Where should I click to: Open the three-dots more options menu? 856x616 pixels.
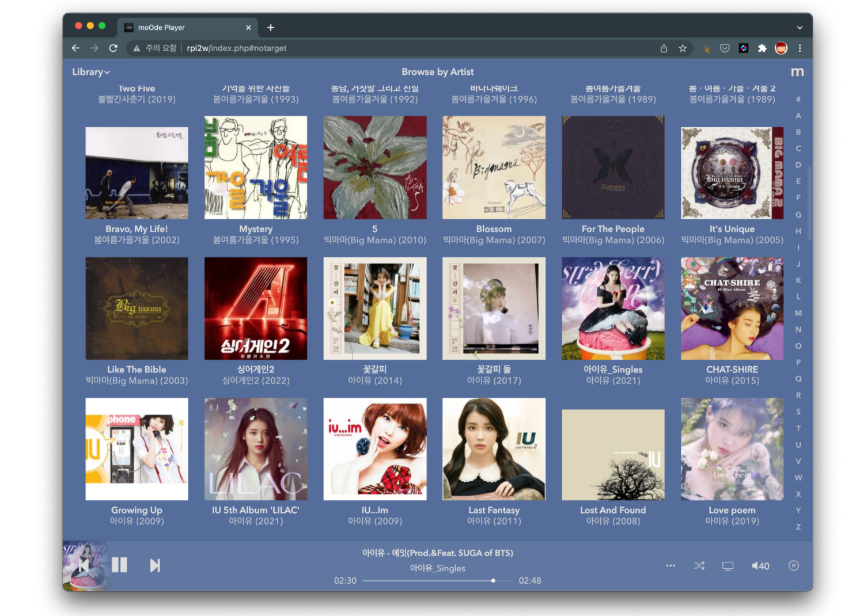[x=671, y=566]
